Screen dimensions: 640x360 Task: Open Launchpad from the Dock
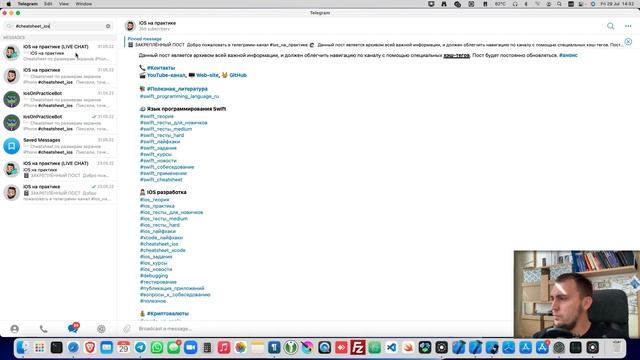tap(40, 347)
